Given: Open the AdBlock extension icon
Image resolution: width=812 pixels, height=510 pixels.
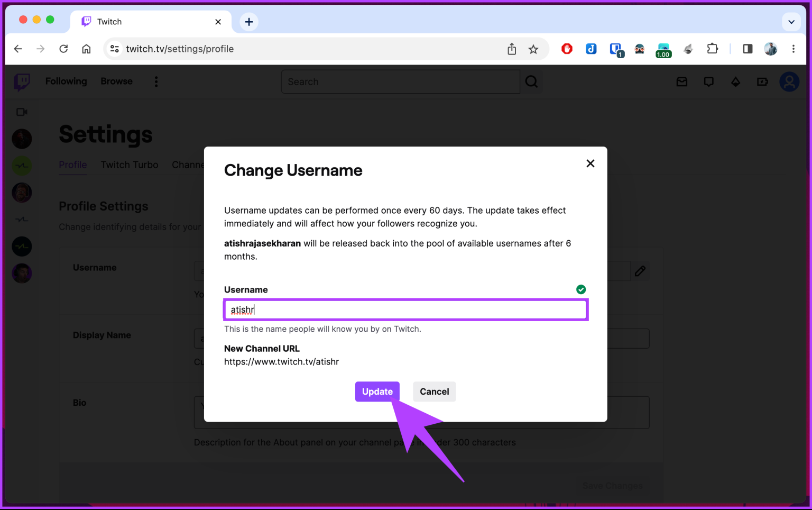Looking at the screenshot, I should coord(567,49).
